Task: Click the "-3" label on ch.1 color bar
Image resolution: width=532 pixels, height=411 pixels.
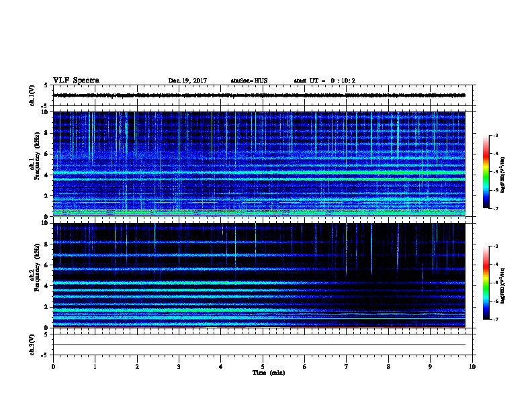Action: [495, 136]
